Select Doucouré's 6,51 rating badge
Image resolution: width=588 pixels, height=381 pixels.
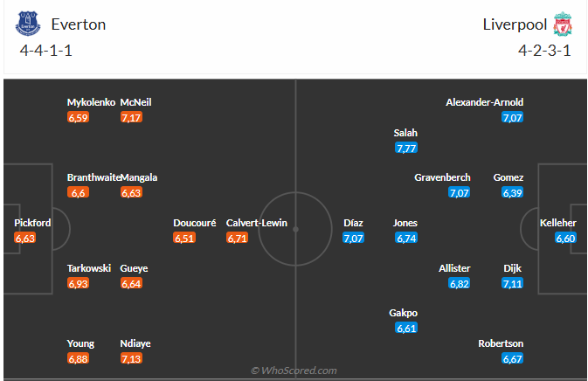183,238
